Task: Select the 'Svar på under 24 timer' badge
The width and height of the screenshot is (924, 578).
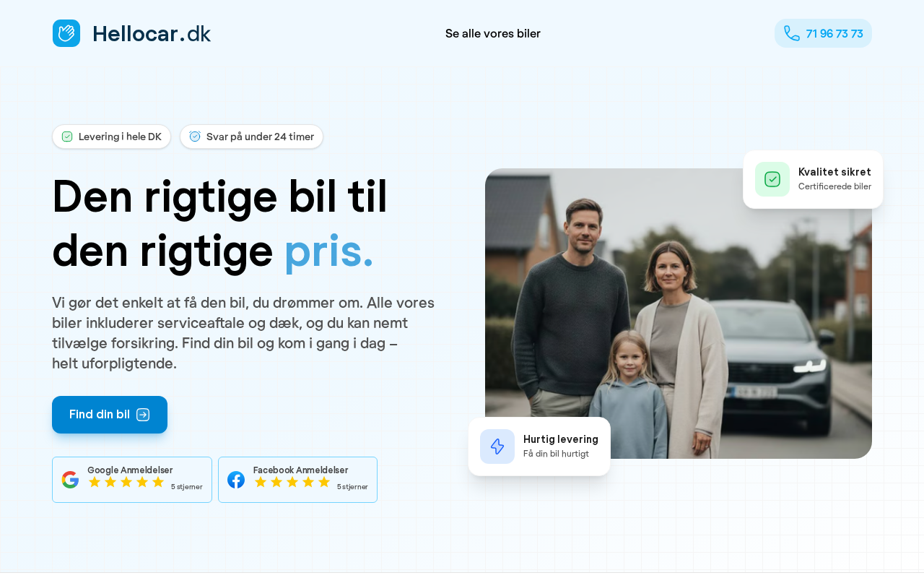Action: point(251,137)
